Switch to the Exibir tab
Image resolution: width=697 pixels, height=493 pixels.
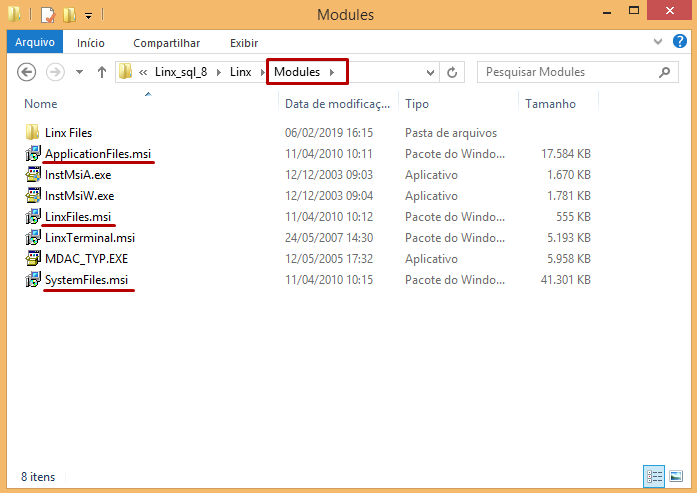pos(244,43)
